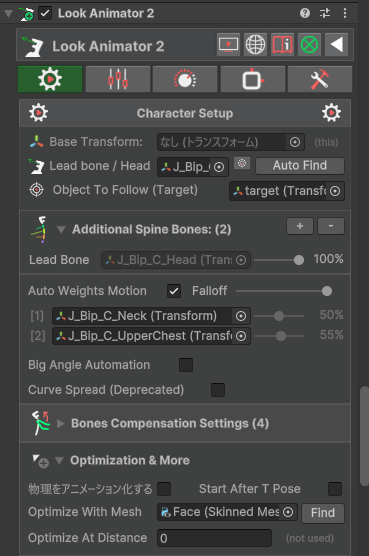Disable the Look Animator 2 component checkbox
The height and width of the screenshot is (556, 369).
[x=45, y=13]
